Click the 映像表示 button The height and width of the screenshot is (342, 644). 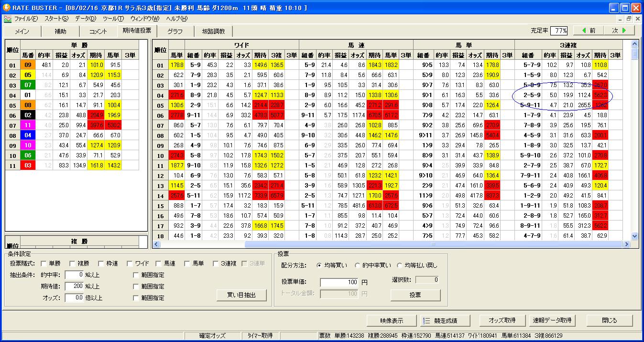coord(392,320)
